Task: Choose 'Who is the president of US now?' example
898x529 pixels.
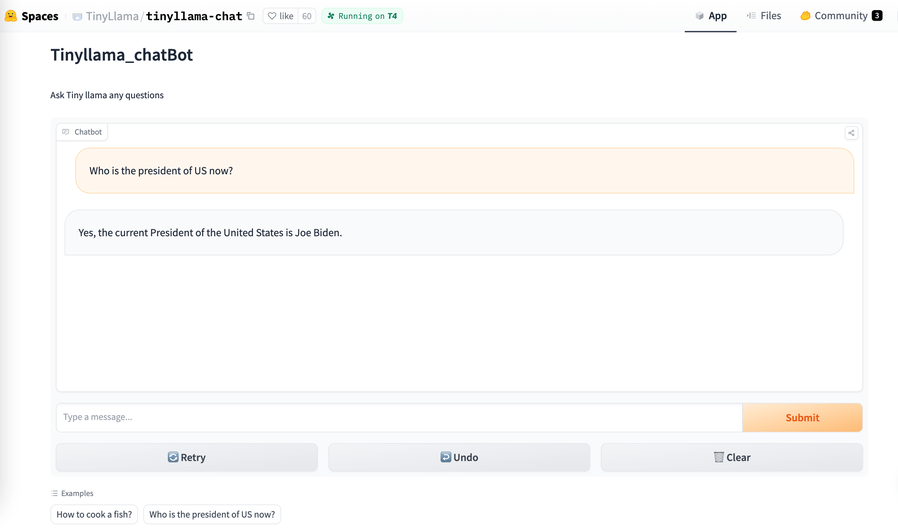Action: coord(212,514)
